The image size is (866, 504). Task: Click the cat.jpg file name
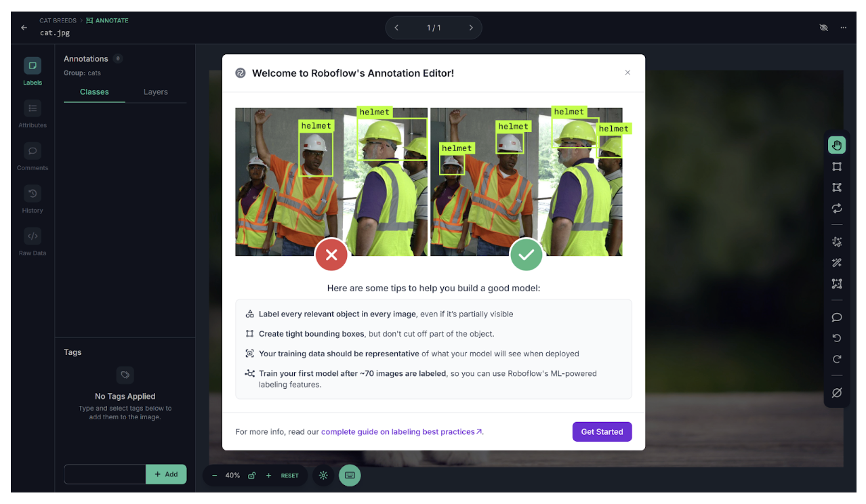[55, 33]
